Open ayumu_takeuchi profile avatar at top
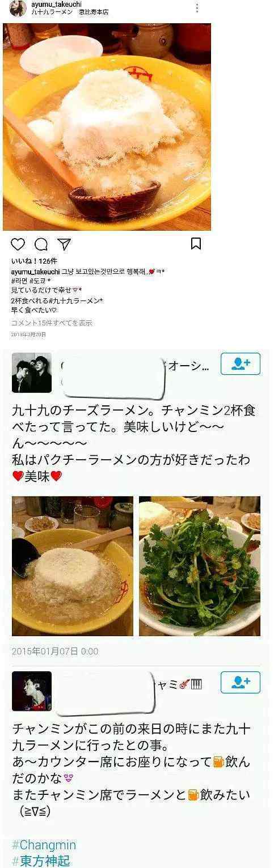 pyautogui.click(x=18, y=8)
